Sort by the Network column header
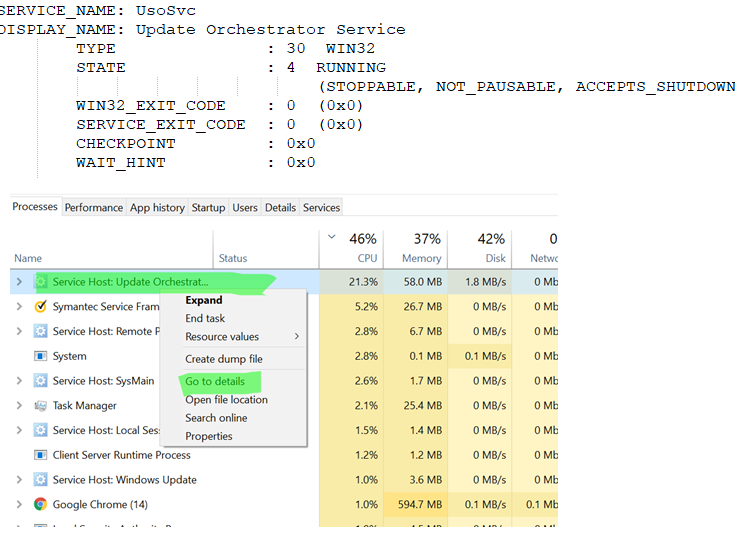Screen dimensions: 736x536 [535, 250]
